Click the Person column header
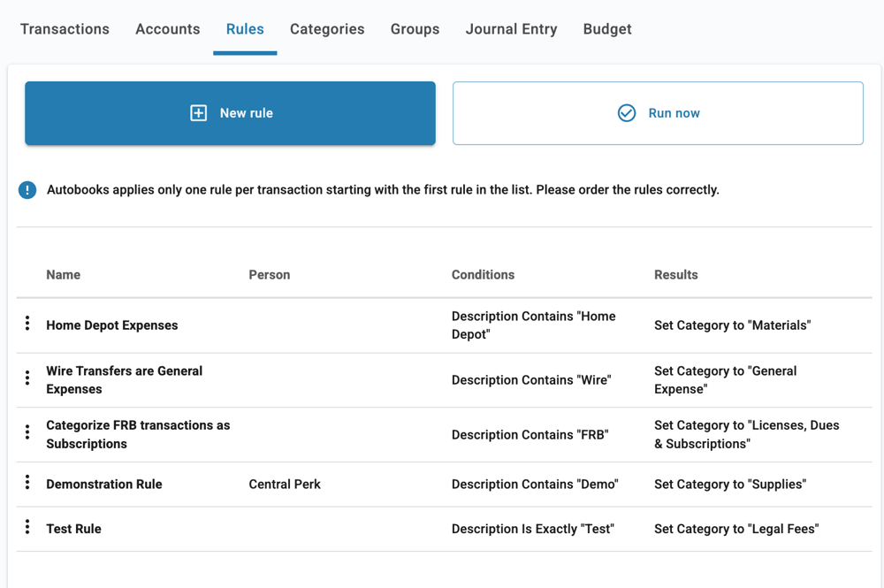This screenshot has height=588, width=884. click(x=269, y=274)
